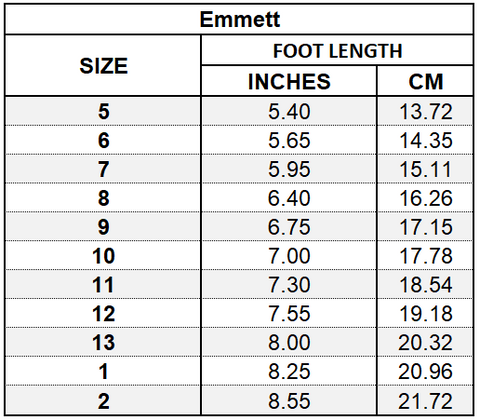Select the 8.25 inches value
480x420 pixels.
(x=289, y=372)
